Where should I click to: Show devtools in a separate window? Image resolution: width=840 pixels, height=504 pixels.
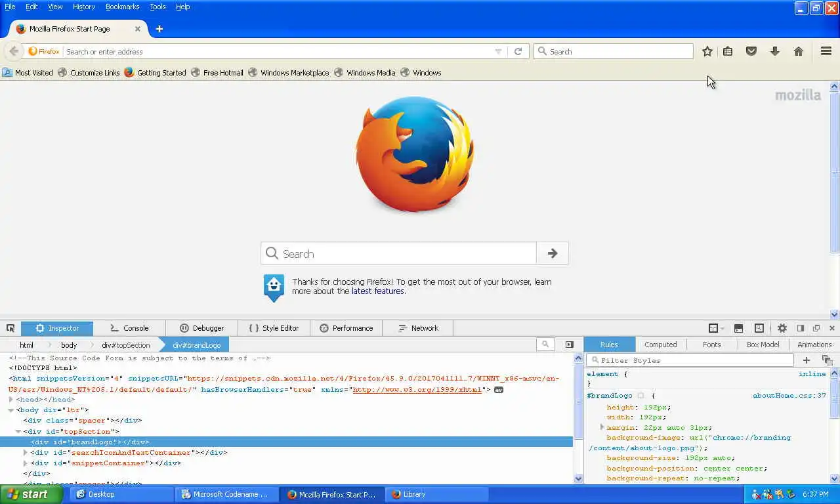click(816, 328)
